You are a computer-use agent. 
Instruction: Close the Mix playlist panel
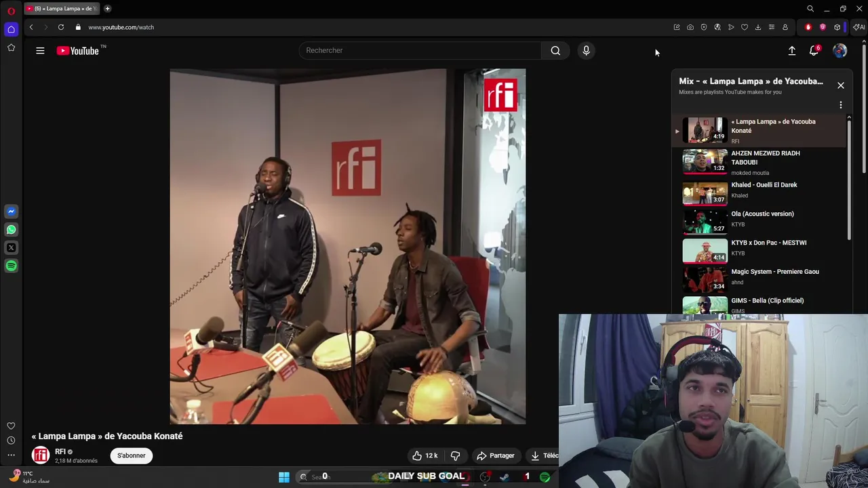pos(840,85)
